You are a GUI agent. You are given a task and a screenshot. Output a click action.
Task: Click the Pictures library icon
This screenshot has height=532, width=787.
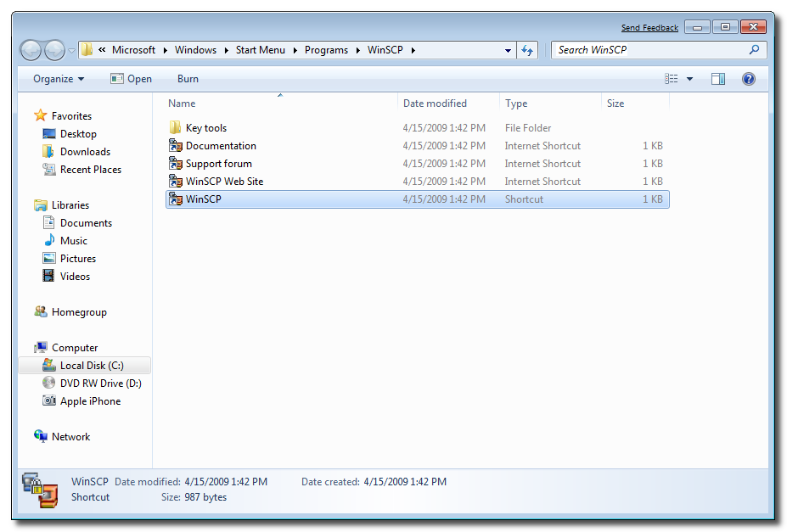click(48, 258)
